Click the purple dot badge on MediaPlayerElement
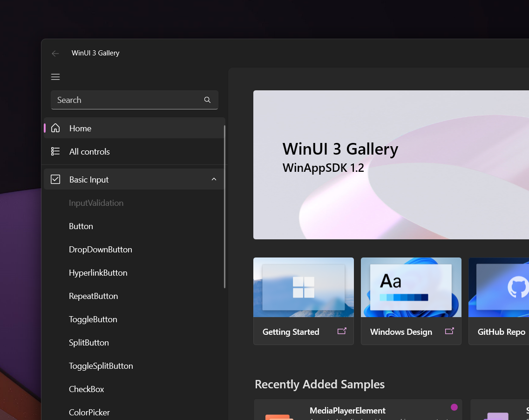This screenshot has height=420, width=529. coord(454,407)
